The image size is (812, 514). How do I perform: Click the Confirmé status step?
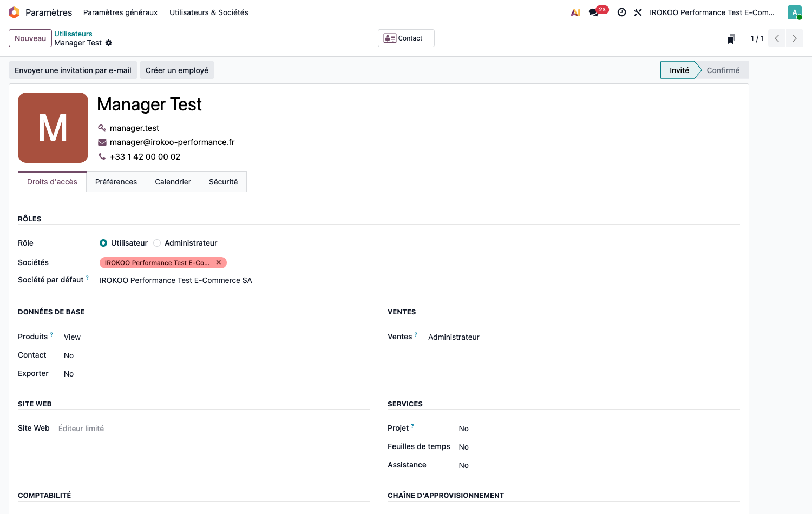pyautogui.click(x=723, y=70)
